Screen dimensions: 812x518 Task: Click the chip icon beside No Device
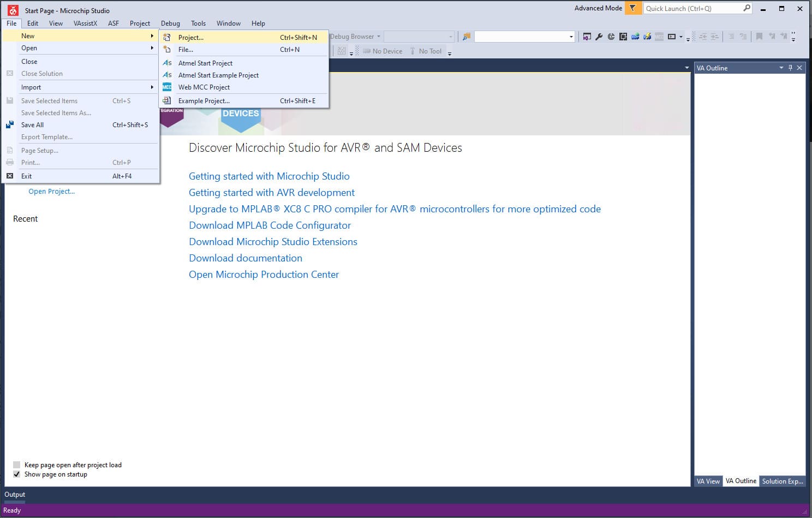tap(367, 51)
